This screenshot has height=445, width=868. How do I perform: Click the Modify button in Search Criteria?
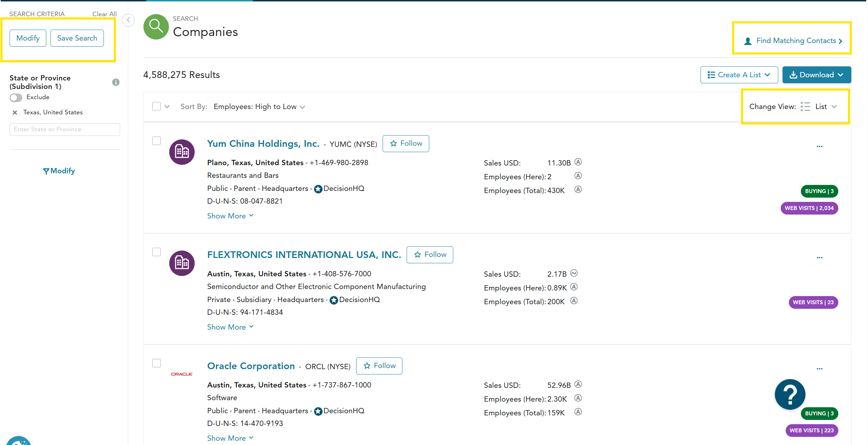[x=28, y=38]
